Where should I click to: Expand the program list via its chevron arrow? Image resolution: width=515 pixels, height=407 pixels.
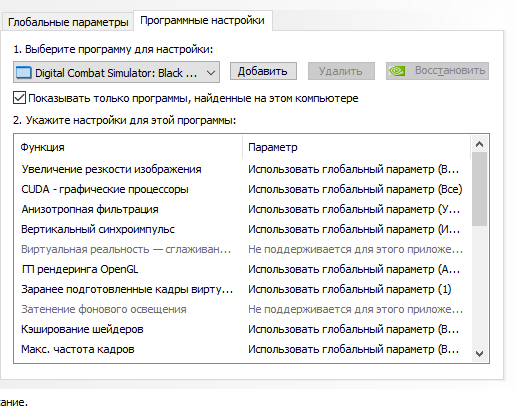pyautogui.click(x=211, y=72)
